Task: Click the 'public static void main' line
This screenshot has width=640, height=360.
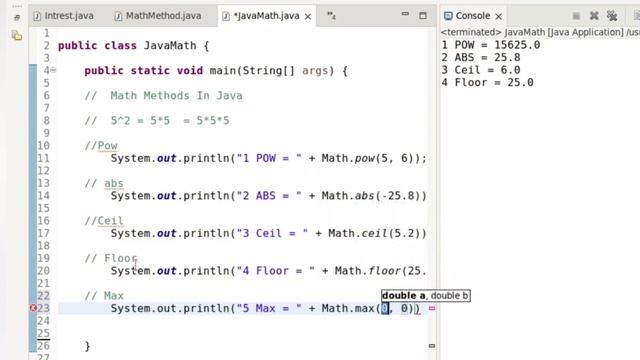Action: tap(216, 71)
